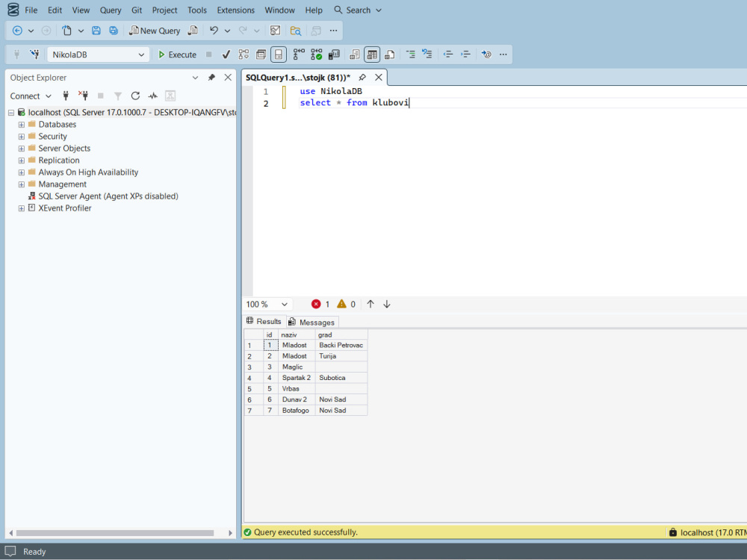Go to next issue down arrow
Screen dimensions: 747x560
click(x=387, y=304)
